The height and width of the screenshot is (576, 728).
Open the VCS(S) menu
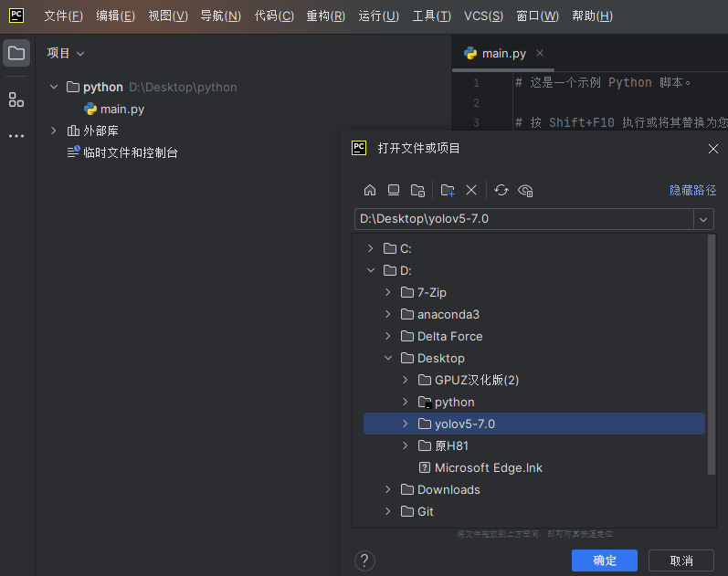483,16
